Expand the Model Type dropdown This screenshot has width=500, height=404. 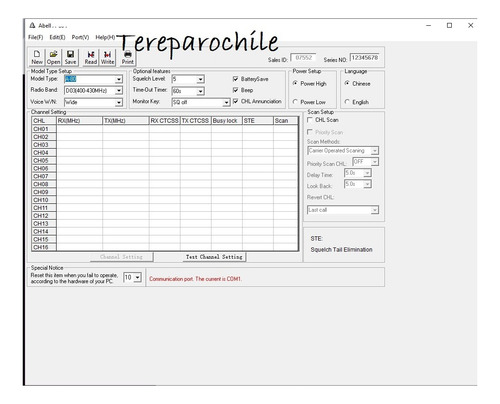click(x=119, y=79)
